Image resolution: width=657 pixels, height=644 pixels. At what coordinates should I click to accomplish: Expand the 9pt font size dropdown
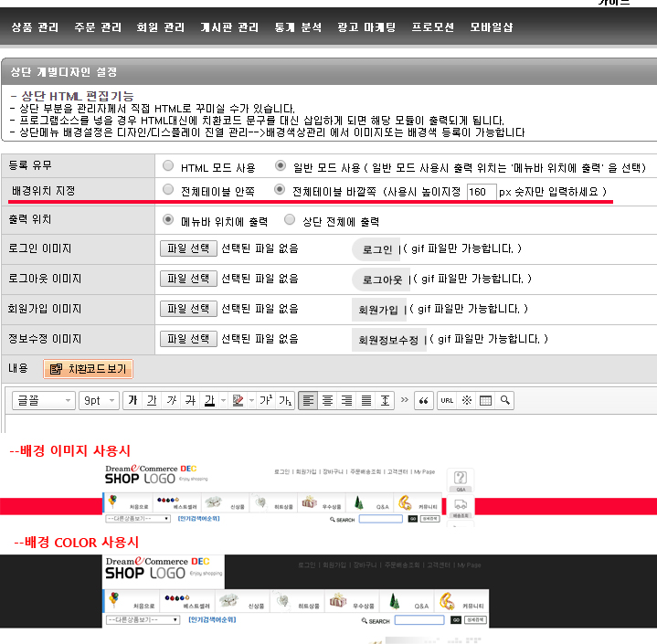(100, 401)
